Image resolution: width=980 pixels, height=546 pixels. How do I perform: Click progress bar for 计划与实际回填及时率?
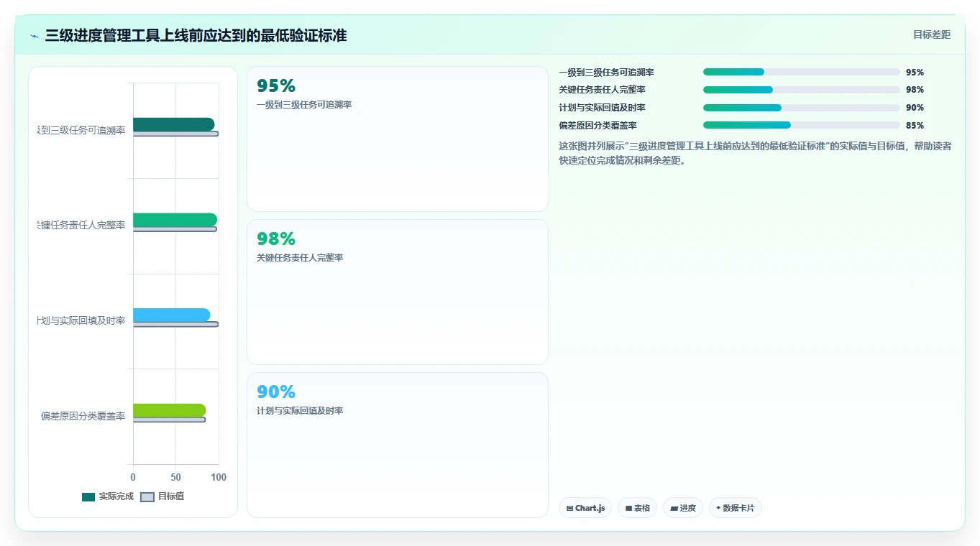point(802,108)
